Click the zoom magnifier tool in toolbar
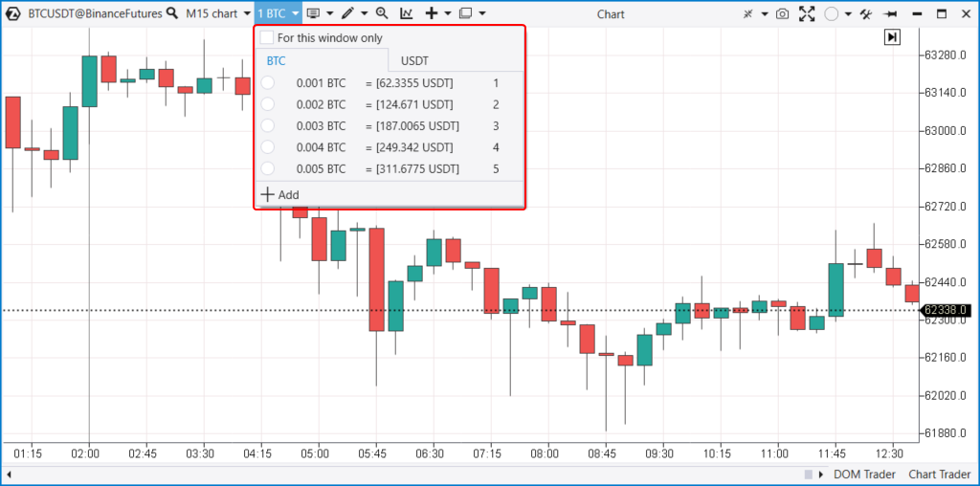The width and height of the screenshot is (980, 486). 382,13
